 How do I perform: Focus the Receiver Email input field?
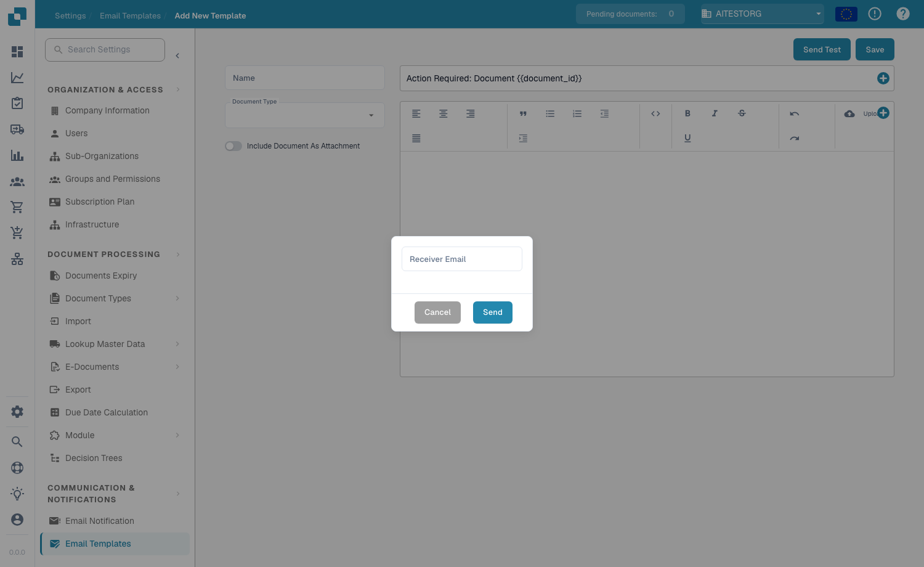click(x=462, y=259)
